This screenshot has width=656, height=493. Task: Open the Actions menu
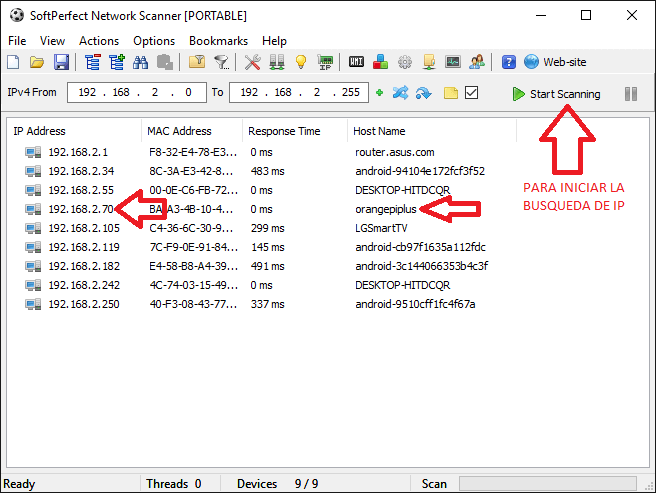pos(99,41)
